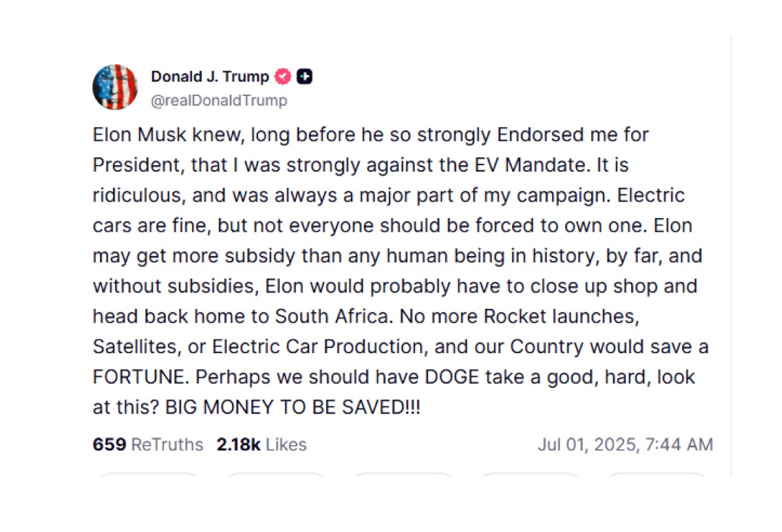
Task: Click the black plus badge icon
Action: [x=304, y=76]
